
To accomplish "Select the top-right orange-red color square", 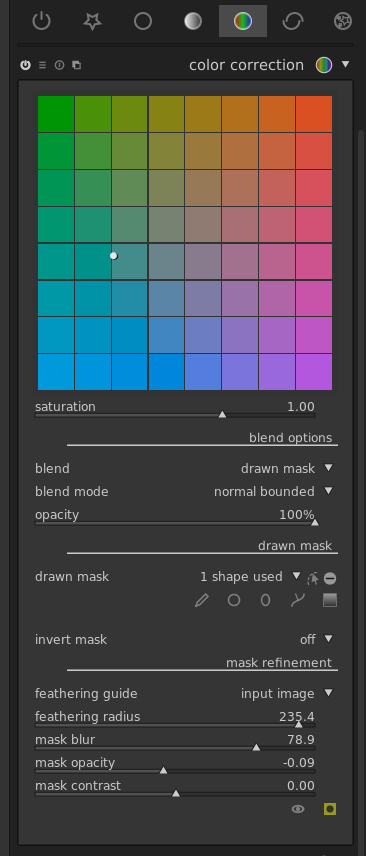I will point(314,114).
